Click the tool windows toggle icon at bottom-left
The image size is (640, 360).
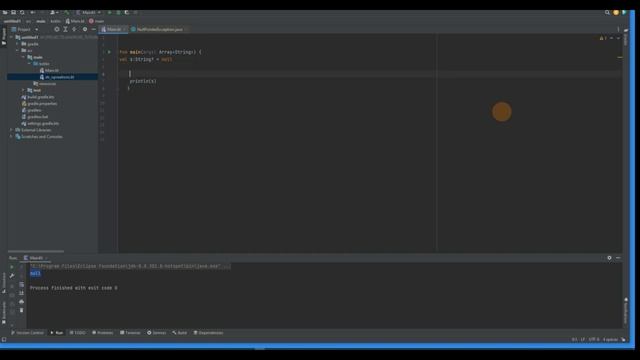4,340
